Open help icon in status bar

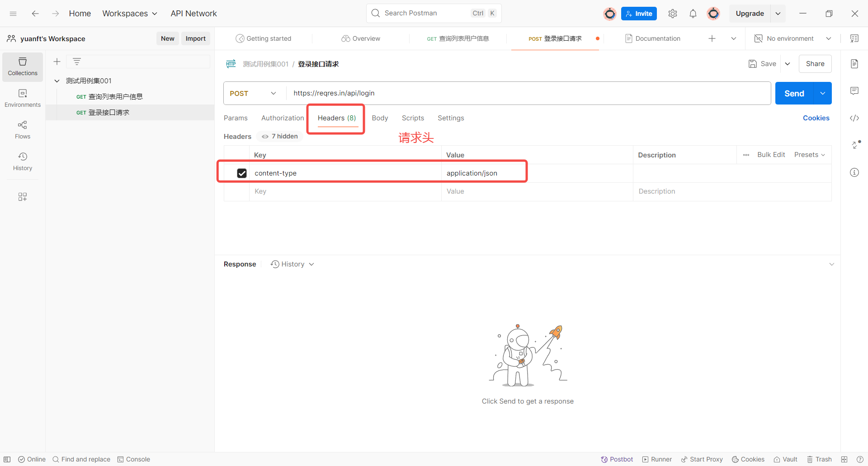(x=860, y=459)
